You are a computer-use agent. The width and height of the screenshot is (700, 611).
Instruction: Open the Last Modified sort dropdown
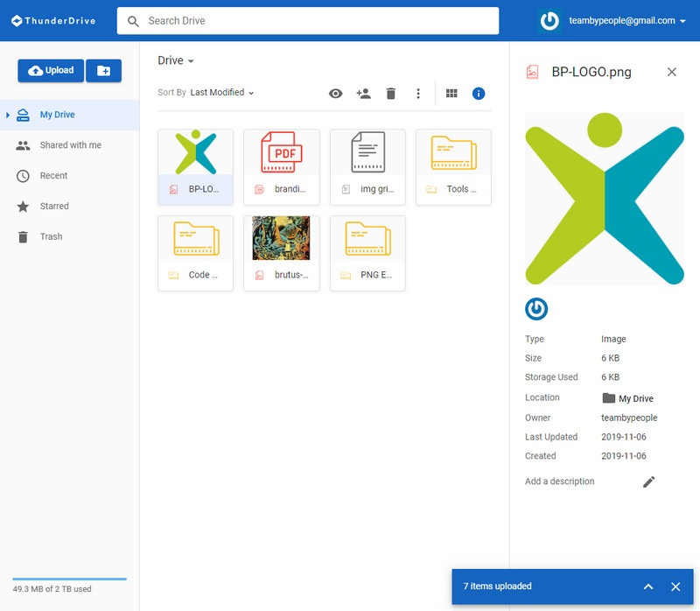tap(222, 93)
